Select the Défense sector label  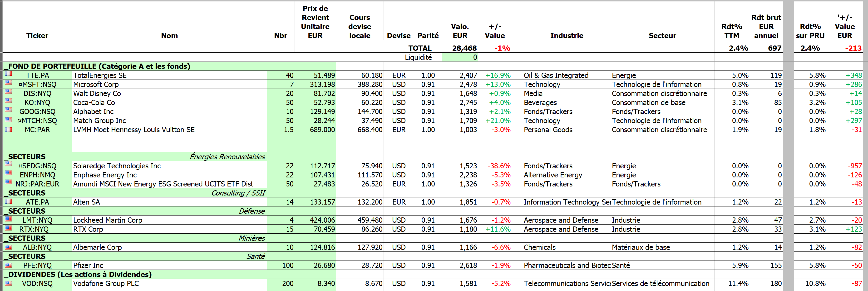coord(252,211)
